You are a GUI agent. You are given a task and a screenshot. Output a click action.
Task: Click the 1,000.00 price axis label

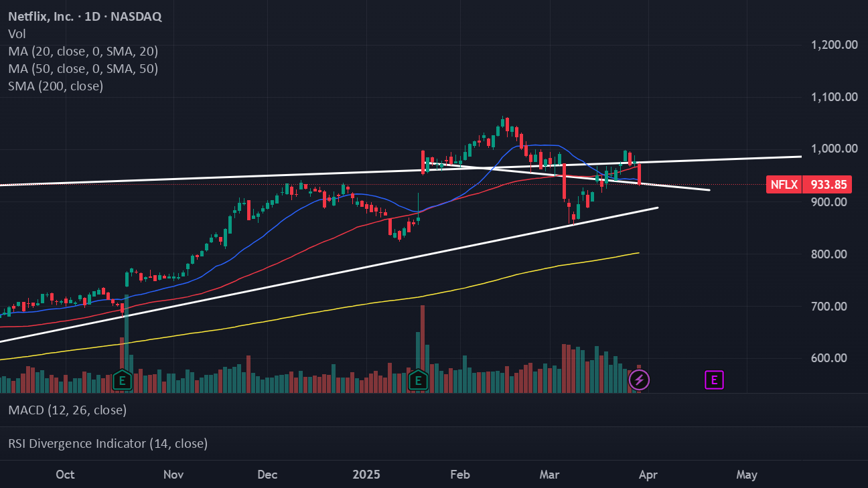[x=835, y=149]
